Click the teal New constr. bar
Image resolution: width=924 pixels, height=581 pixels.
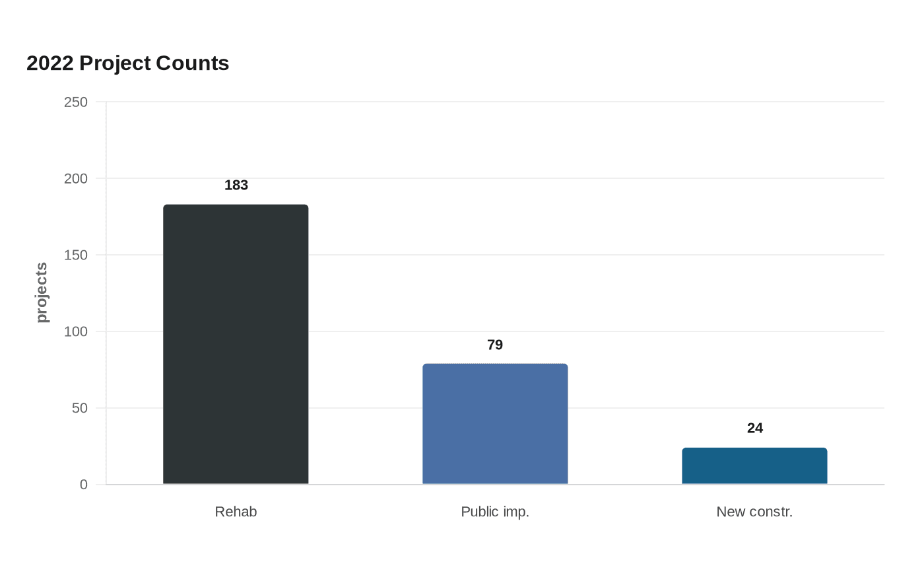tap(754, 466)
